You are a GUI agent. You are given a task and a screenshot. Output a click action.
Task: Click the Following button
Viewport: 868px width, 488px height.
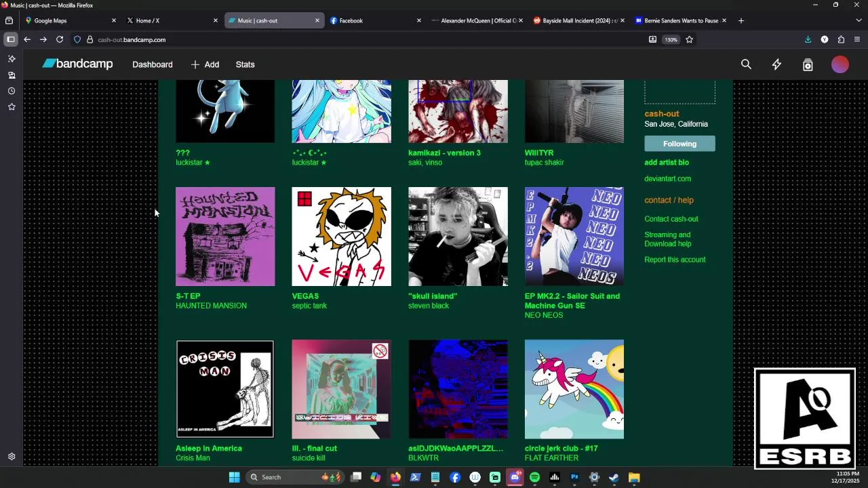679,144
